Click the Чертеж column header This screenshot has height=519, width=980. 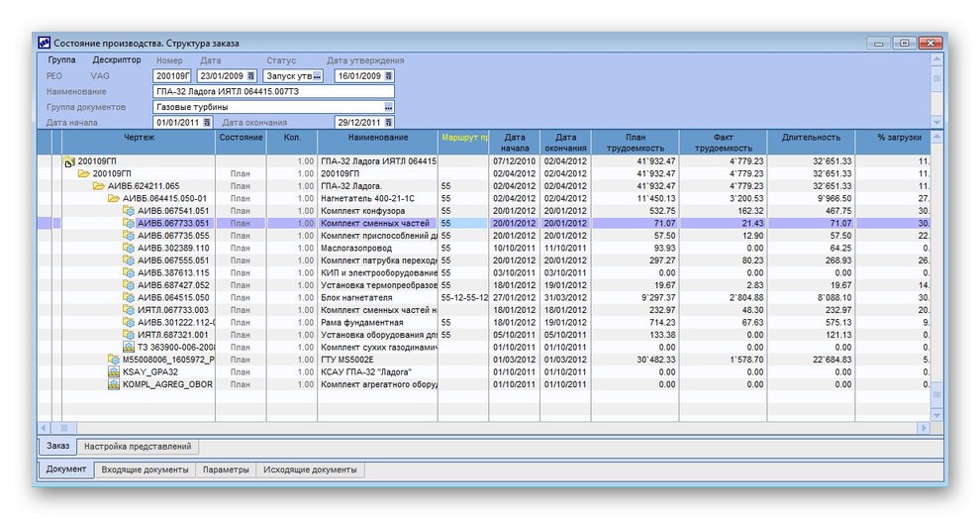pyautogui.click(x=139, y=137)
